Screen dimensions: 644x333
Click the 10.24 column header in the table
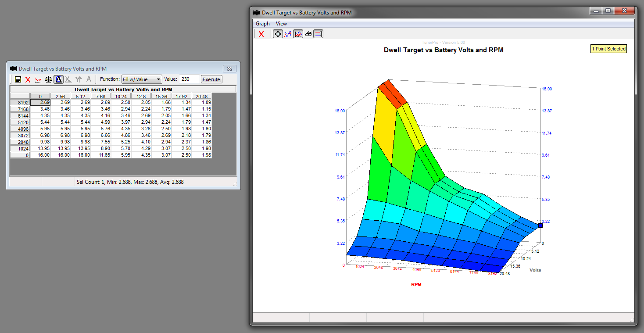tap(121, 96)
